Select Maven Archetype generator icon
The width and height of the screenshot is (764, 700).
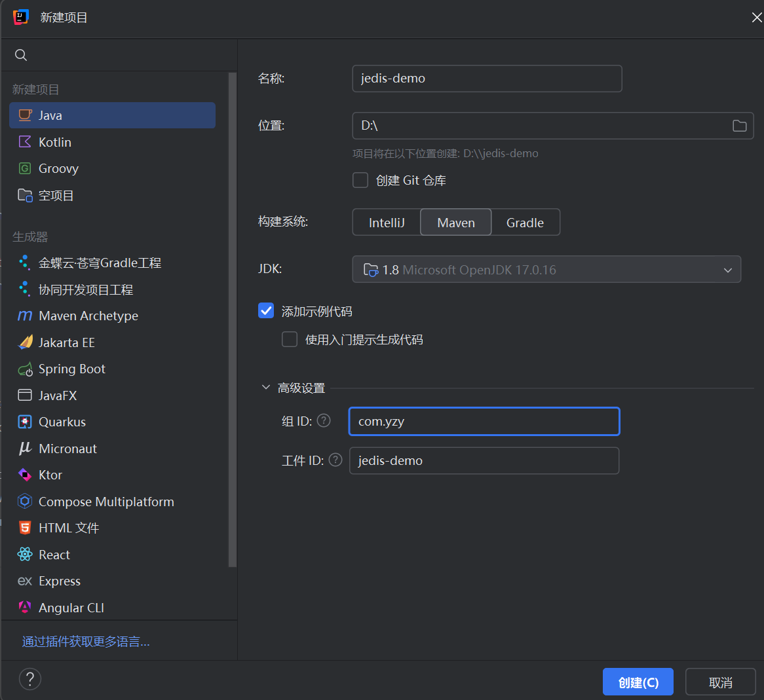[25, 316]
